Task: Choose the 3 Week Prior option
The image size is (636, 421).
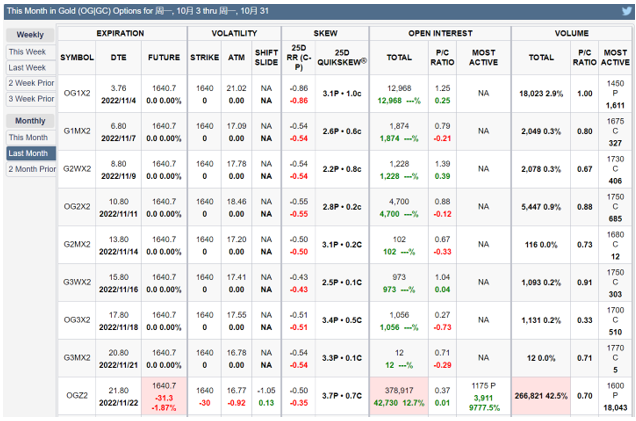Action: click(x=29, y=99)
